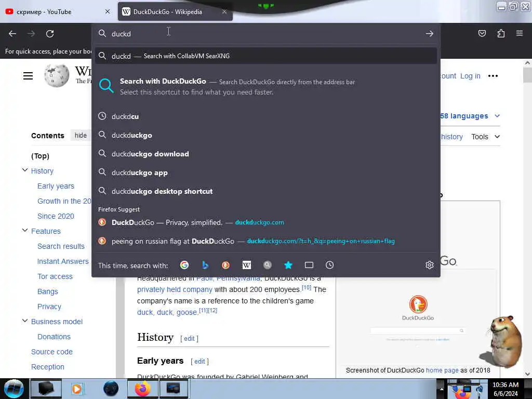Choose 'duckd — Search with CollabVM SearXNG'
Image resolution: width=532 pixels, height=399 pixels.
pyautogui.click(x=266, y=56)
